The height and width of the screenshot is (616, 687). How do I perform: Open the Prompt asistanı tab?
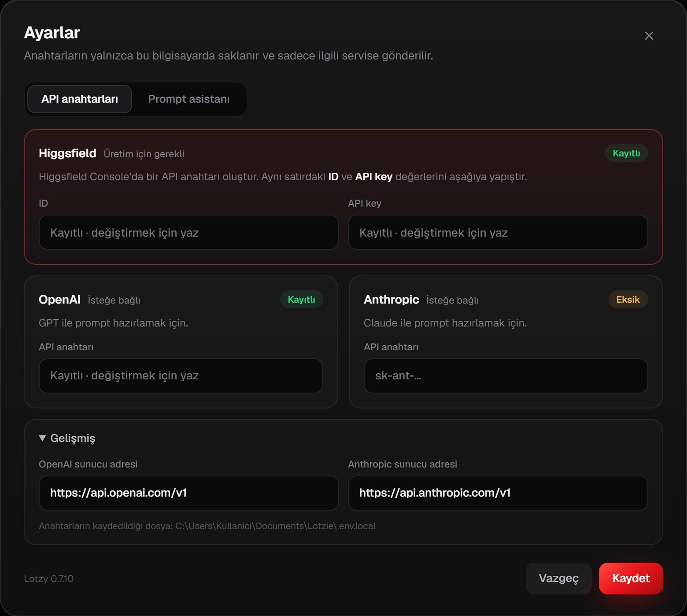(x=189, y=99)
